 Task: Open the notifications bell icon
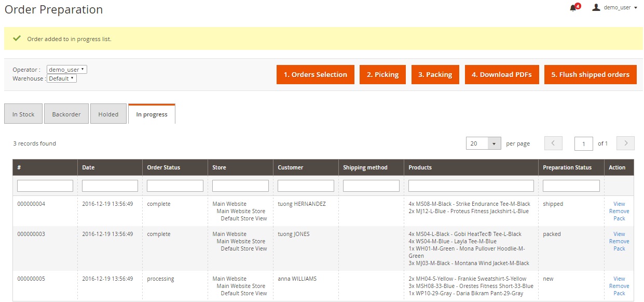point(573,8)
